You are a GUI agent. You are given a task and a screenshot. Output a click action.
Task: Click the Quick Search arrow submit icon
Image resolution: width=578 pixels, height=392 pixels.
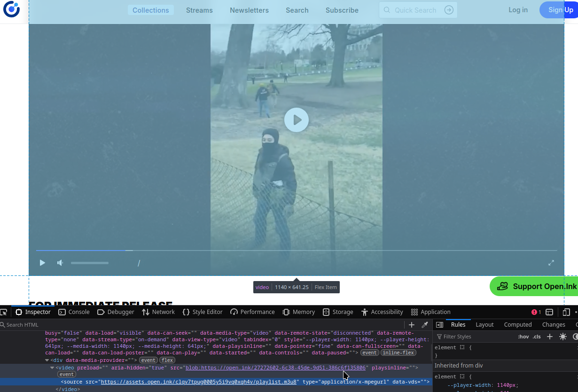(449, 10)
